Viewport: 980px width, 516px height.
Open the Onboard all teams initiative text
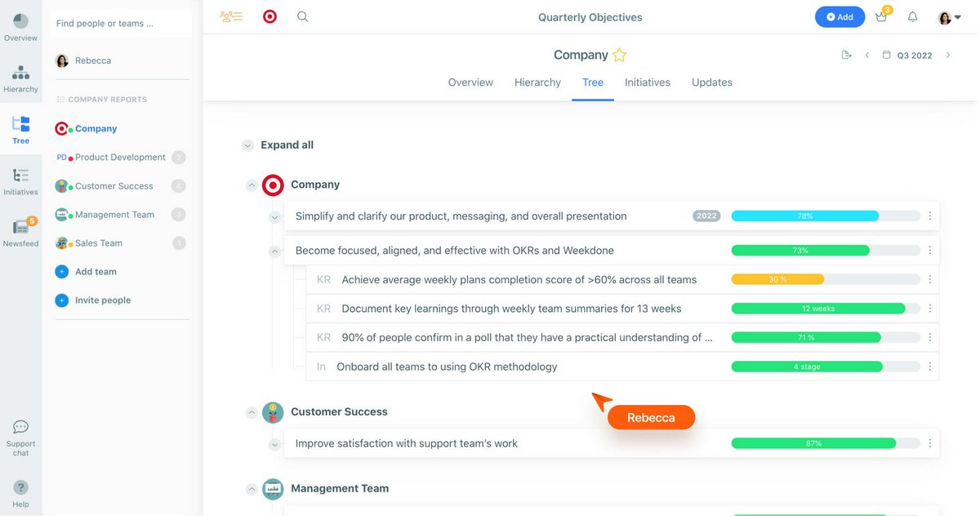447,367
